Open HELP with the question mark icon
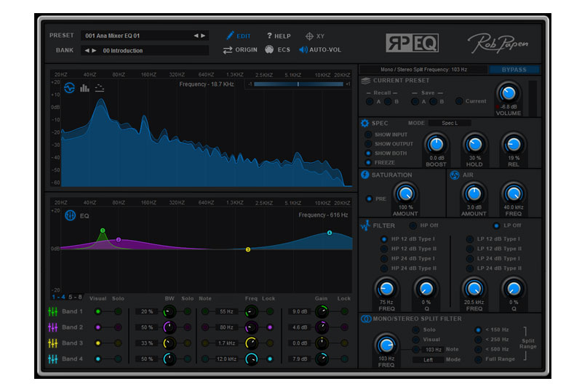The height and width of the screenshot is (392, 582). 269,36
